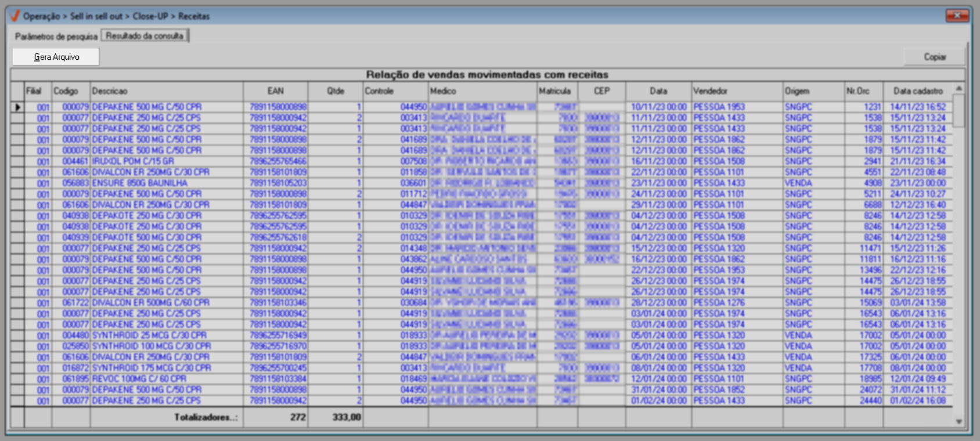Image resolution: width=980 pixels, height=441 pixels.
Task: Click the Gera Arquivo button
Action: (56, 57)
